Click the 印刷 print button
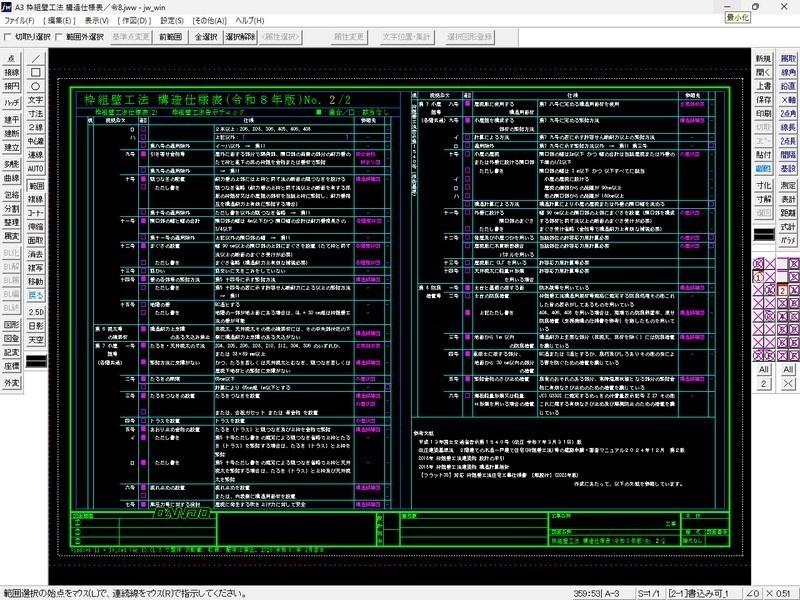800x600 pixels. click(x=764, y=113)
